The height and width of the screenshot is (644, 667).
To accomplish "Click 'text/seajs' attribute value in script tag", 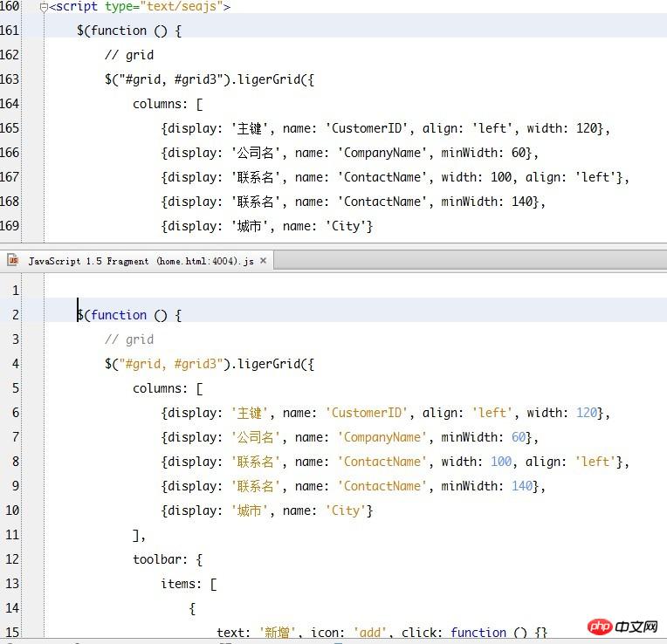I will [x=182, y=7].
